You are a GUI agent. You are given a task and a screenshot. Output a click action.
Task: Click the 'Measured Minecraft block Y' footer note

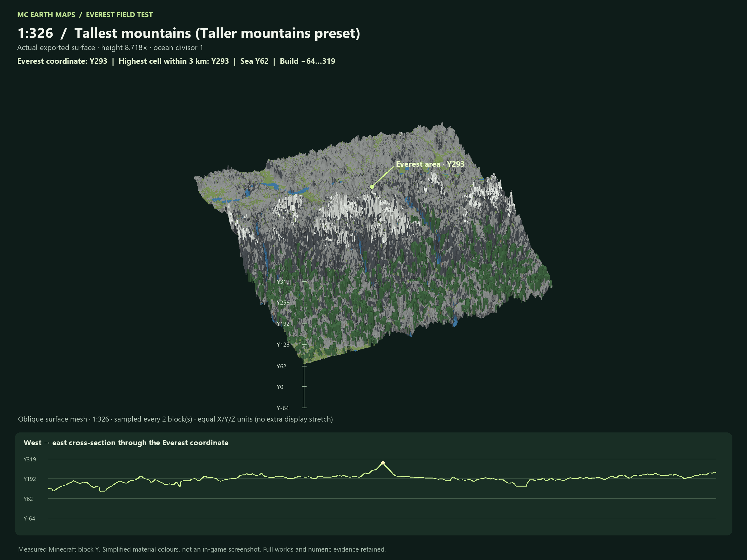[x=202, y=549]
